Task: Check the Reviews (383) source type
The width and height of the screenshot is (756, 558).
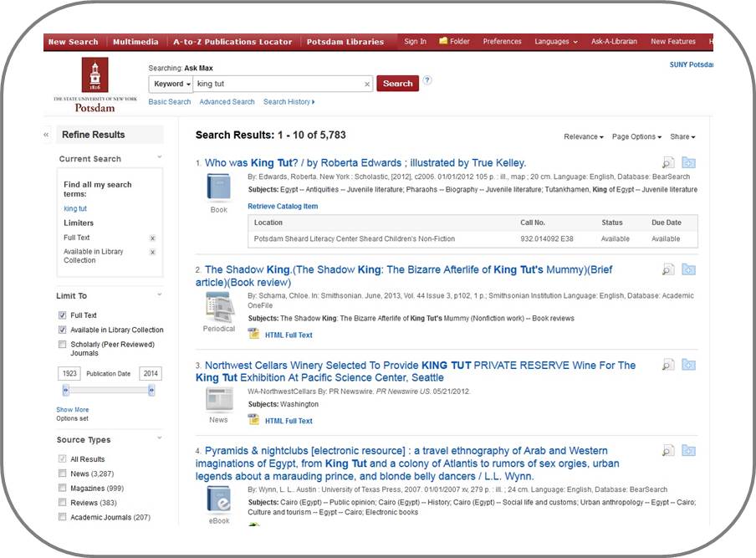Action: click(x=62, y=502)
